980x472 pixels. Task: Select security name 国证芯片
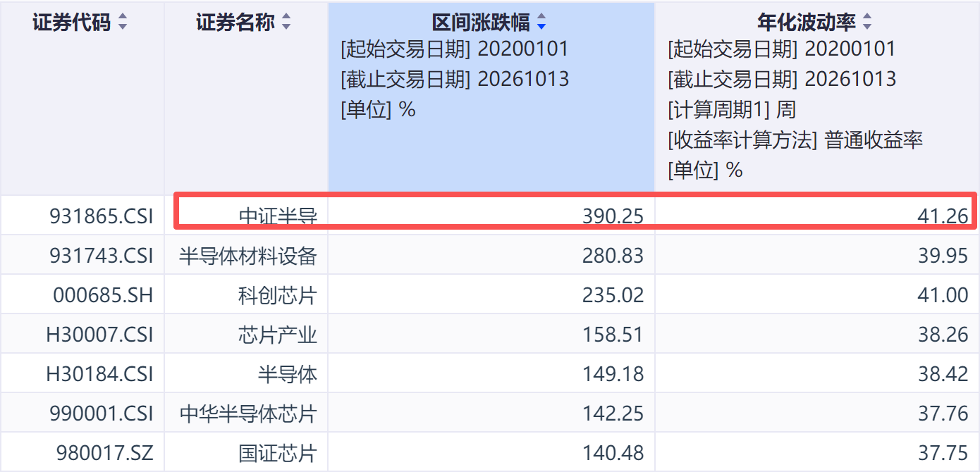coord(278,453)
